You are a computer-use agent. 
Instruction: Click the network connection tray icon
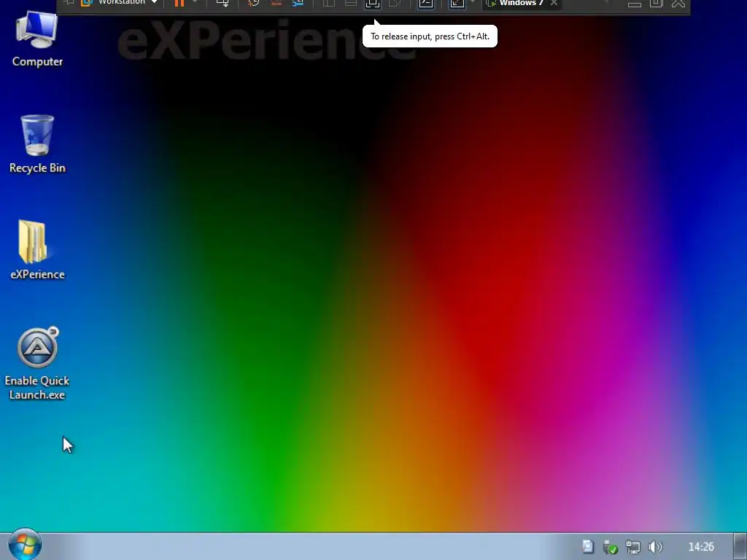pos(632,547)
